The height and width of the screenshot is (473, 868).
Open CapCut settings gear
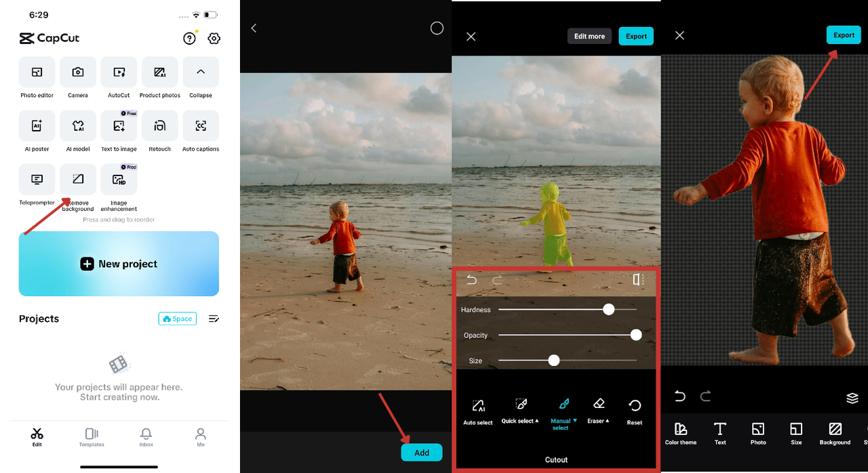coord(214,39)
